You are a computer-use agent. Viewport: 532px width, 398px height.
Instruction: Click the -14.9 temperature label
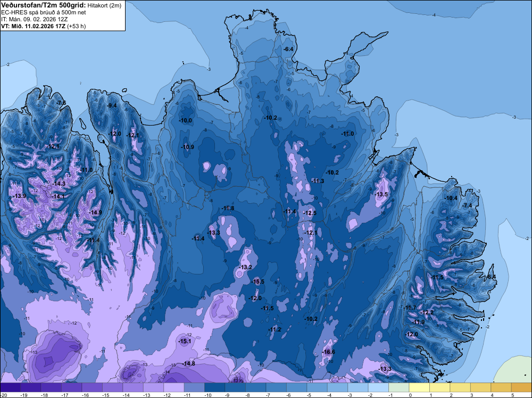95,212
